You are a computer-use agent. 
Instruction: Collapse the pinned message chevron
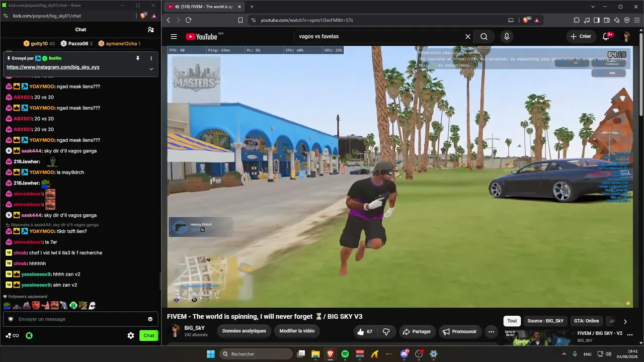click(x=151, y=69)
